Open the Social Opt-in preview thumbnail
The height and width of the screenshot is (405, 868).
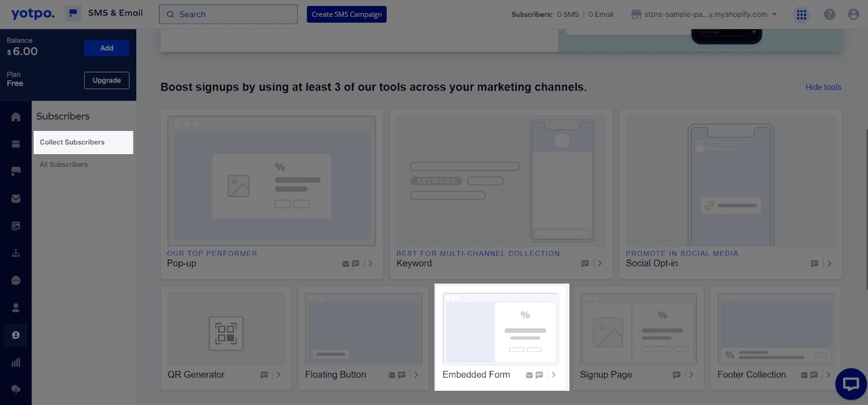pyautogui.click(x=731, y=181)
